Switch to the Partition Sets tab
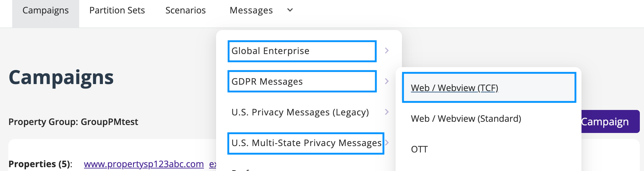 pos(117,11)
